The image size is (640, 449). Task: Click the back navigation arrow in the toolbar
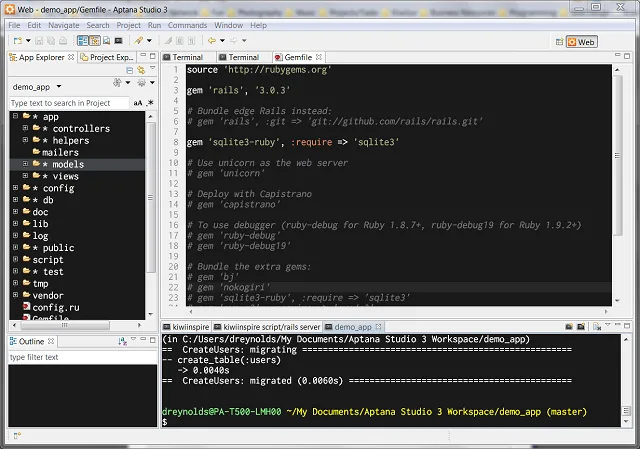tap(212, 40)
